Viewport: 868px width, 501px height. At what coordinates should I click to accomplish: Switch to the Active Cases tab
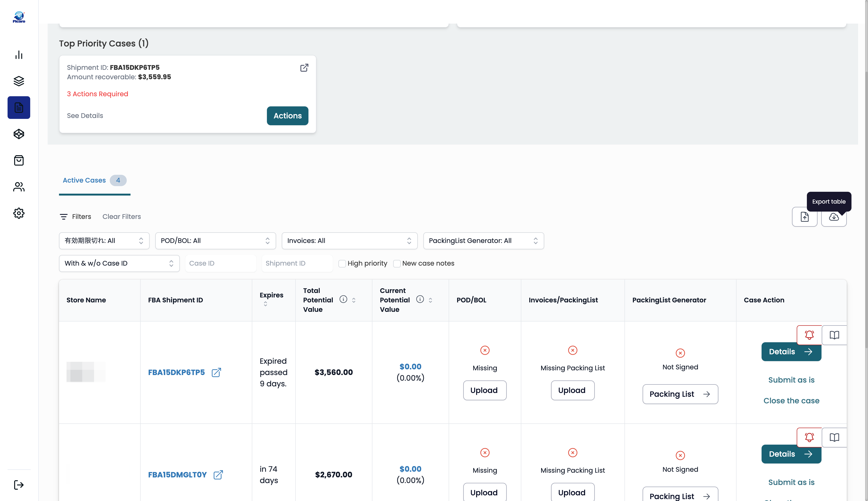[x=94, y=180]
